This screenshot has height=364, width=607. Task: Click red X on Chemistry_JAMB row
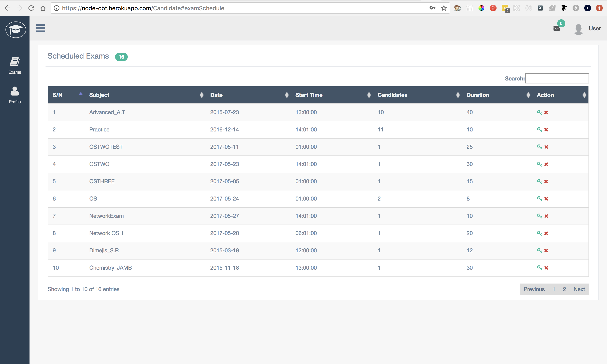click(x=546, y=268)
